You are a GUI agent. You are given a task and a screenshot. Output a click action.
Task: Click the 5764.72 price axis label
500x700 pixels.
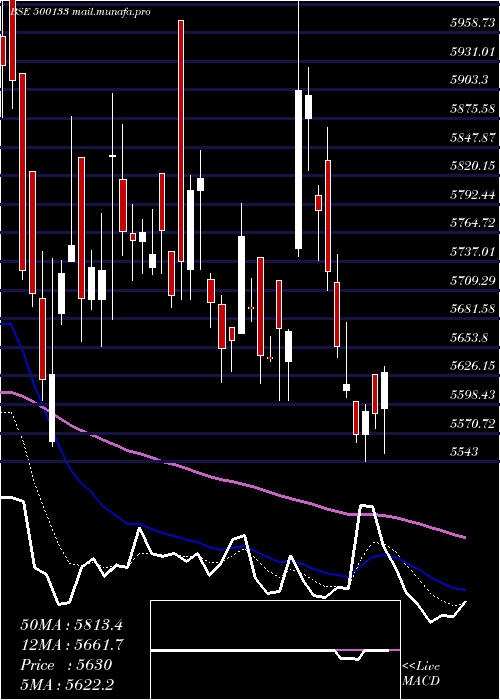473,223
